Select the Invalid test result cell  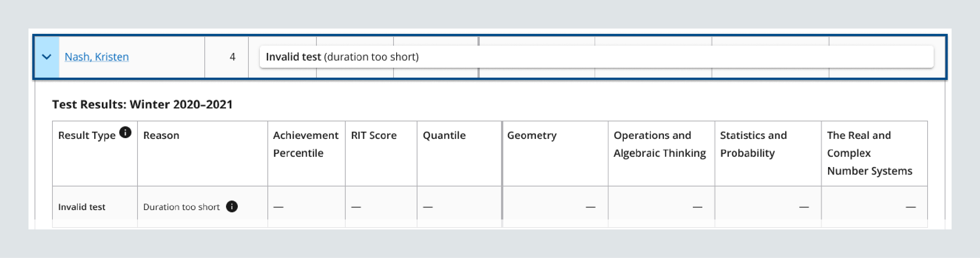click(81, 206)
